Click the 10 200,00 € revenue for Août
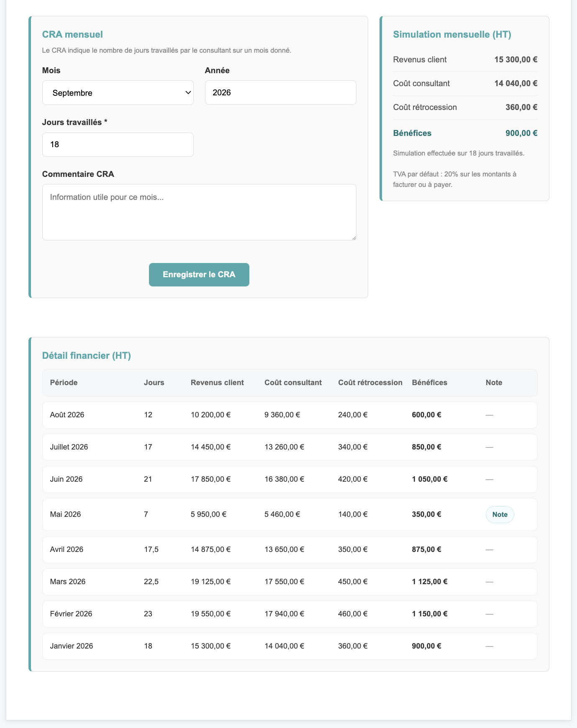This screenshot has width=577, height=728. coord(210,415)
